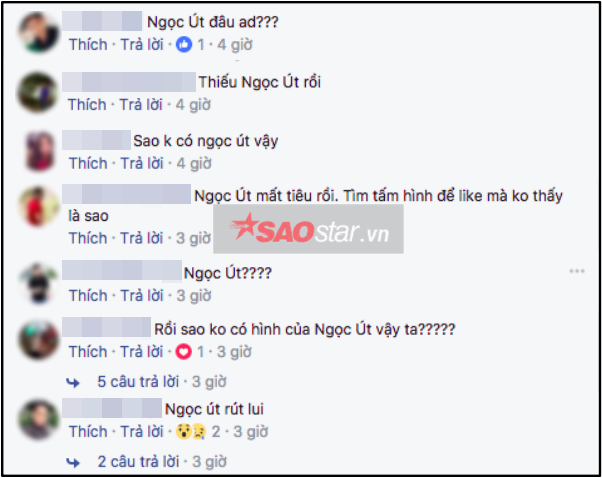Reply to 'Ngọc Út mất tiêu rồi' comment
Image resolution: width=602 pixels, height=478 pixels.
[x=142, y=238]
